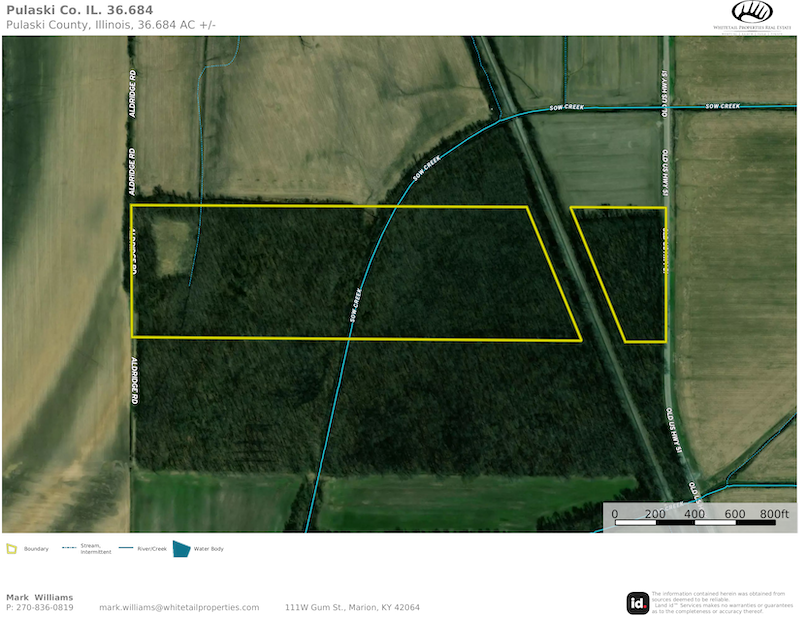Open the mark.williams@whitetailproperties.com email link

point(179,607)
